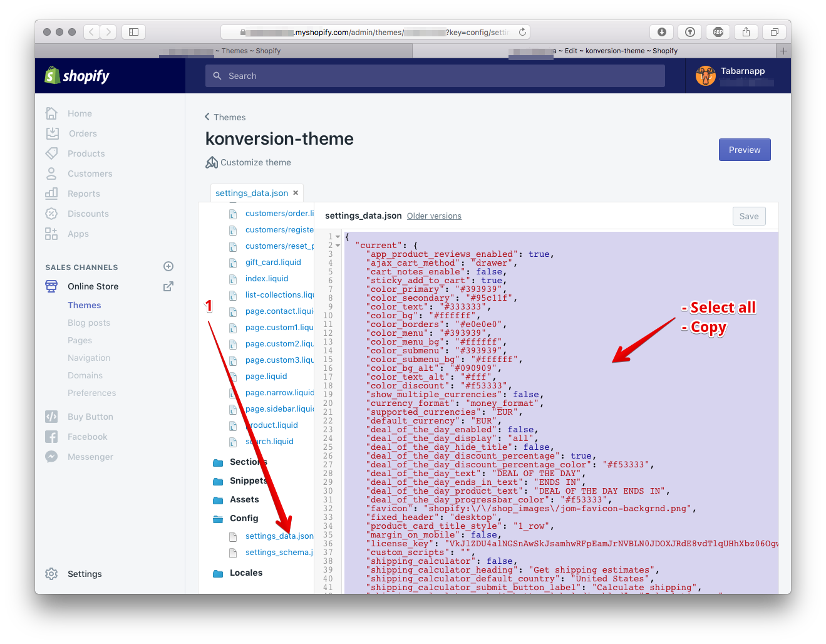Open Reports via chart icon
The width and height of the screenshot is (826, 644).
point(51,194)
